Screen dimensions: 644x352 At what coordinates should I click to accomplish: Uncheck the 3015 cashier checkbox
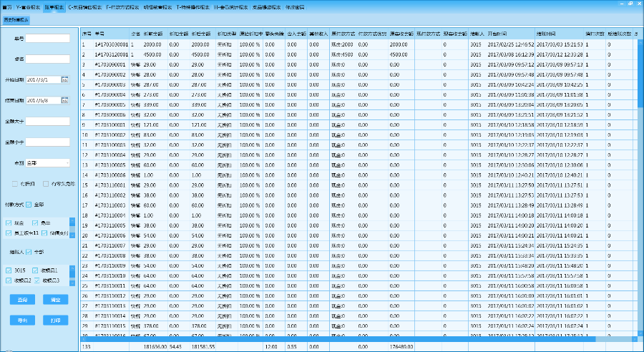coord(9,270)
